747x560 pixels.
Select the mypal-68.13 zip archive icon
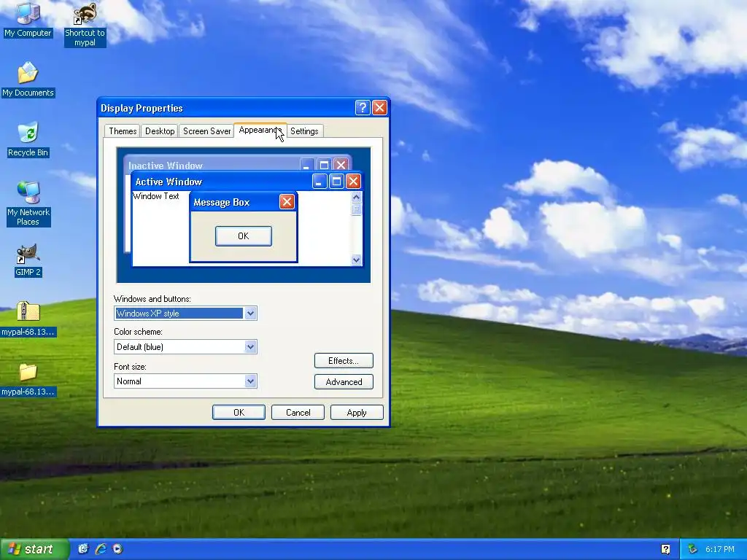coord(28,319)
